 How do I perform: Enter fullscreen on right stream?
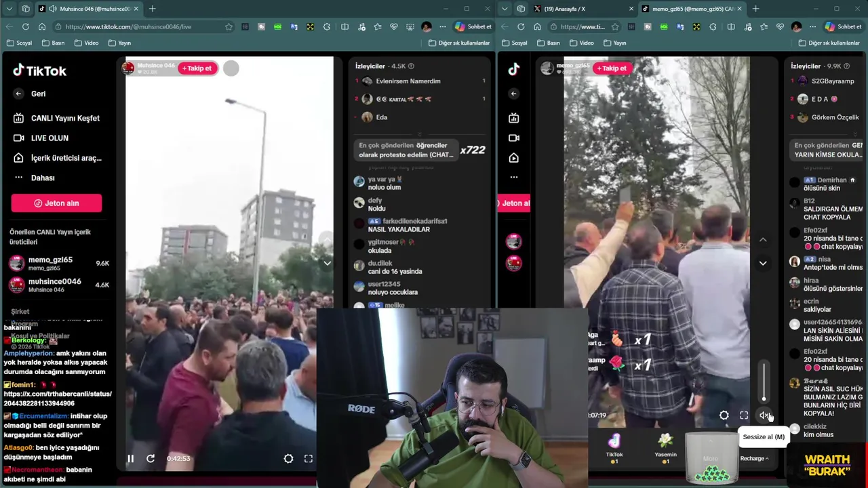(744, 415)
